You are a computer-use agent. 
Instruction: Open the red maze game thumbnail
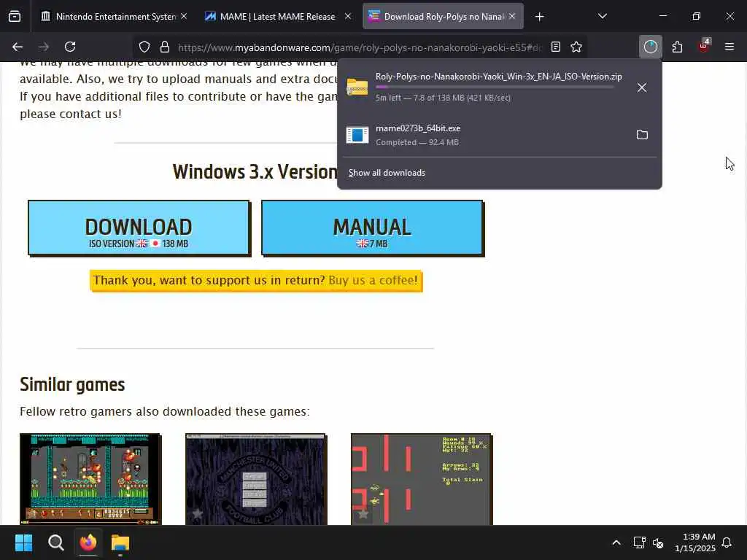[x=421, y=478]
